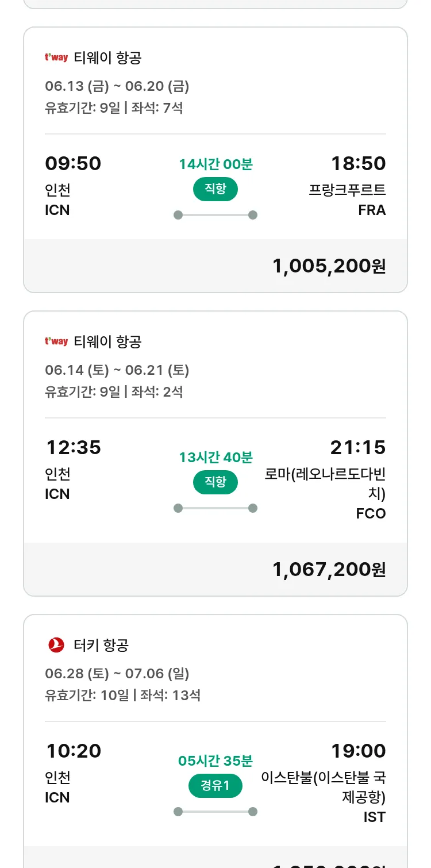The width and height of the screenshot is (431, 868).
Task: Click the 12:35 인천 departure time
Action: (x=73, y=448)
